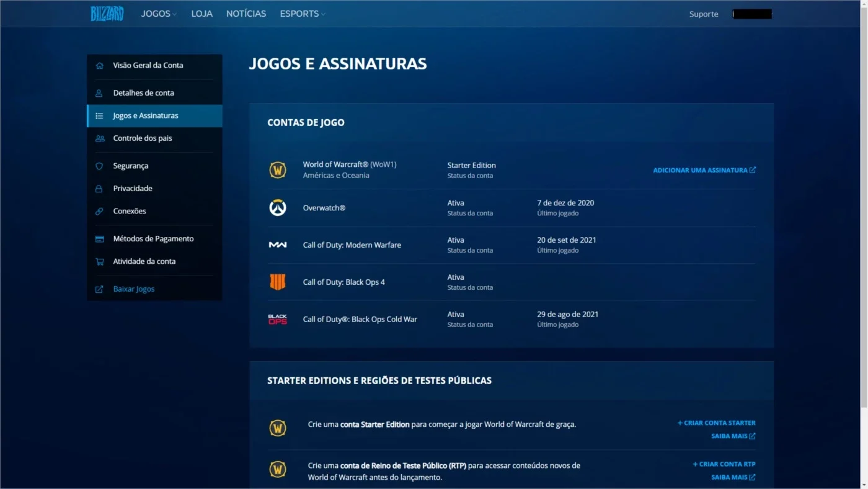This screenshot has width=868, height=489.
Task: Open Privacidade settings
Action: point(154,189)
